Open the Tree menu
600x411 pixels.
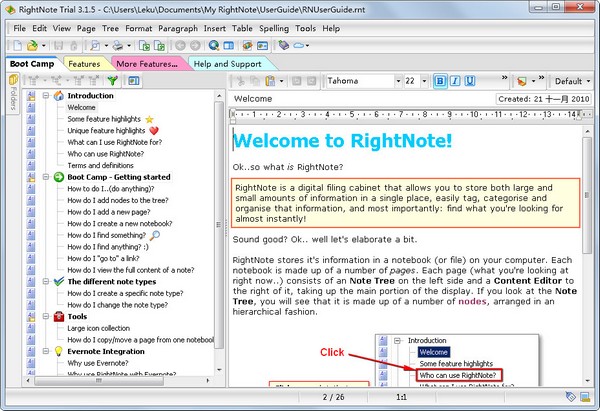tap(110, 28)
